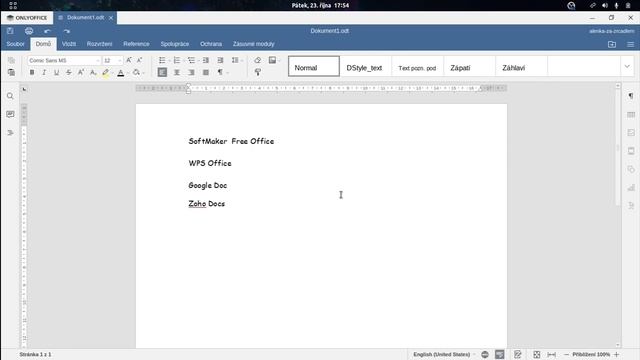Open the font size dropdown
This screenshot has width=640, height=360.
pos(120,60)
